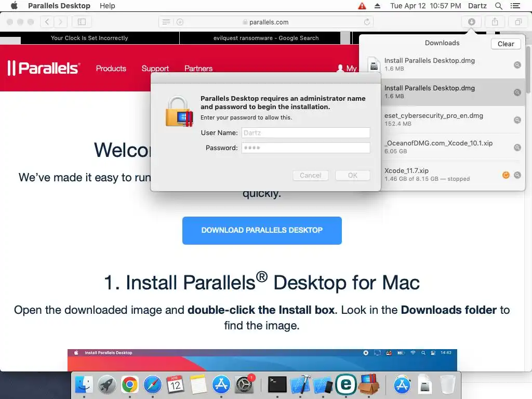Show Safari tab overview
Screen dimensions: 532x399
click(x=518, y=22)
